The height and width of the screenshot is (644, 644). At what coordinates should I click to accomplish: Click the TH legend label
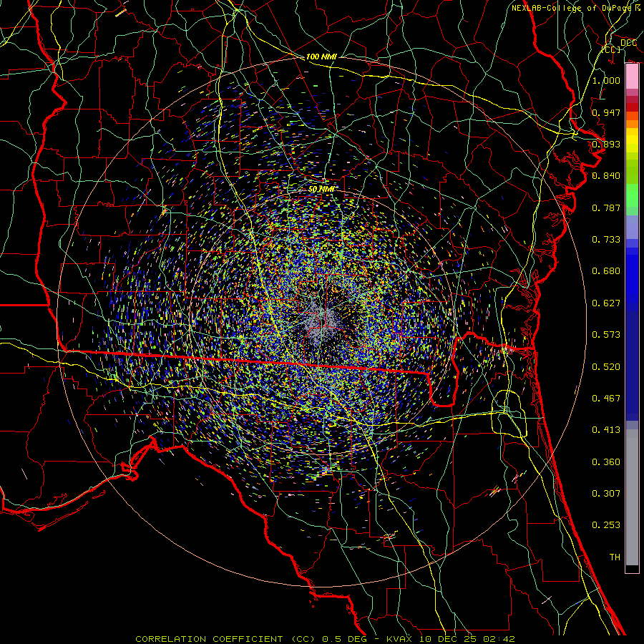click(615, 557)
